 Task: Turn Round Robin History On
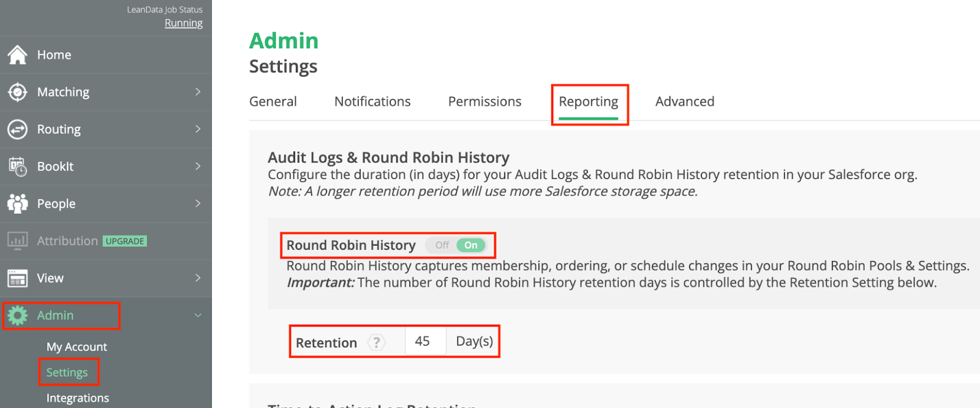[470, 245]
